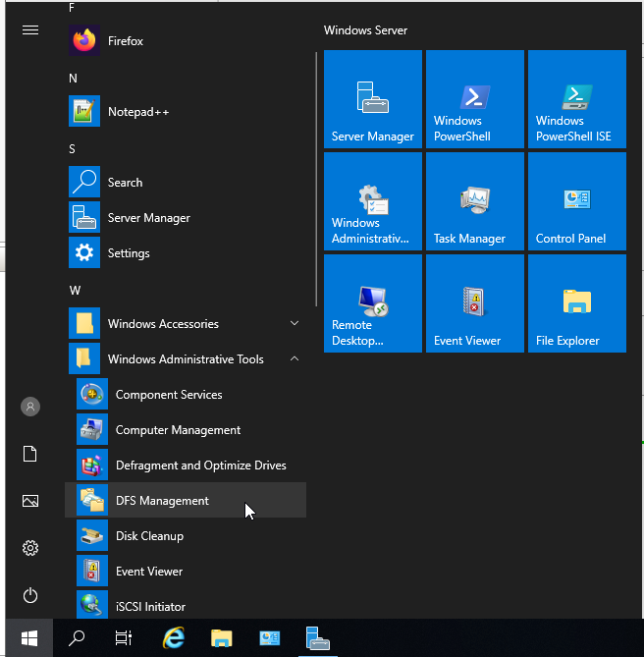Launch DFS Management
This screenshot has width=644, height=657.
186,500
